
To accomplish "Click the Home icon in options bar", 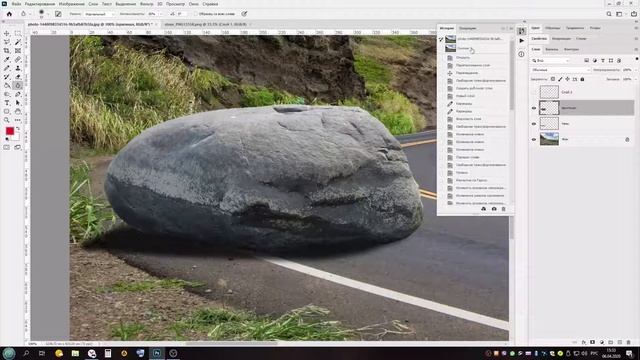I will [9, 14].
